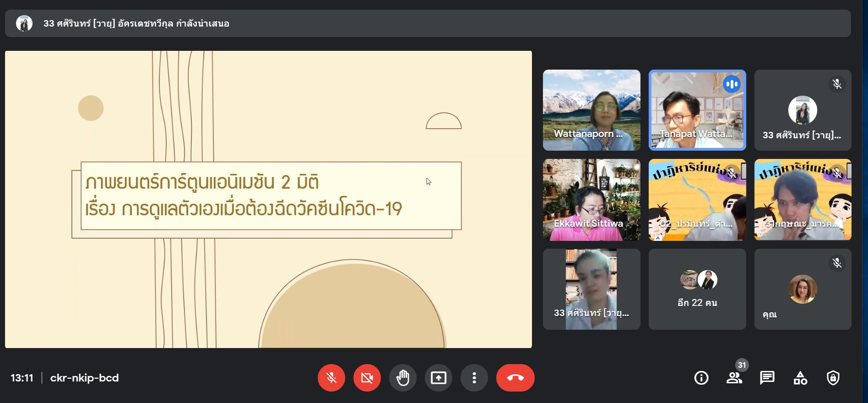Unmute the microphone
Screen dimensions: 868x403
pos(331,378)
